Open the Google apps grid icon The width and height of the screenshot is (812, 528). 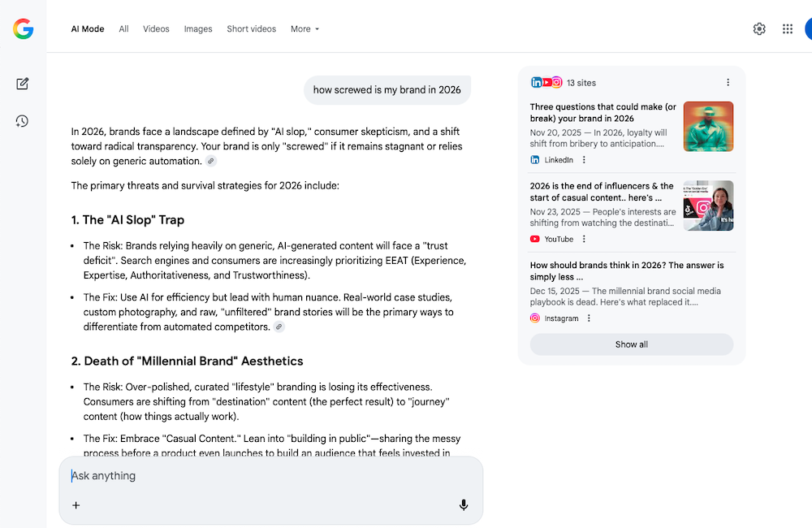click(x=787, y=29)
